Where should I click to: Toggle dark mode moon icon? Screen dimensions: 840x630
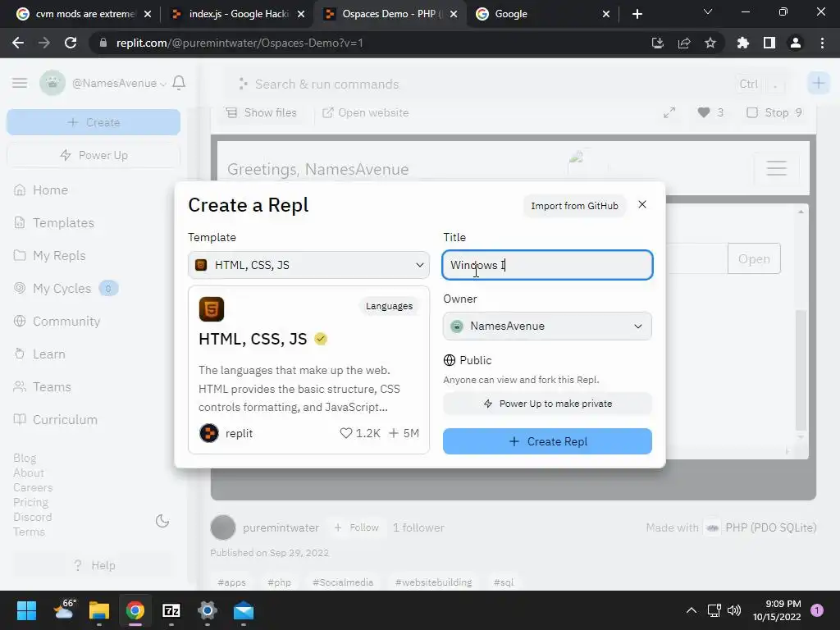coord(162,521)
